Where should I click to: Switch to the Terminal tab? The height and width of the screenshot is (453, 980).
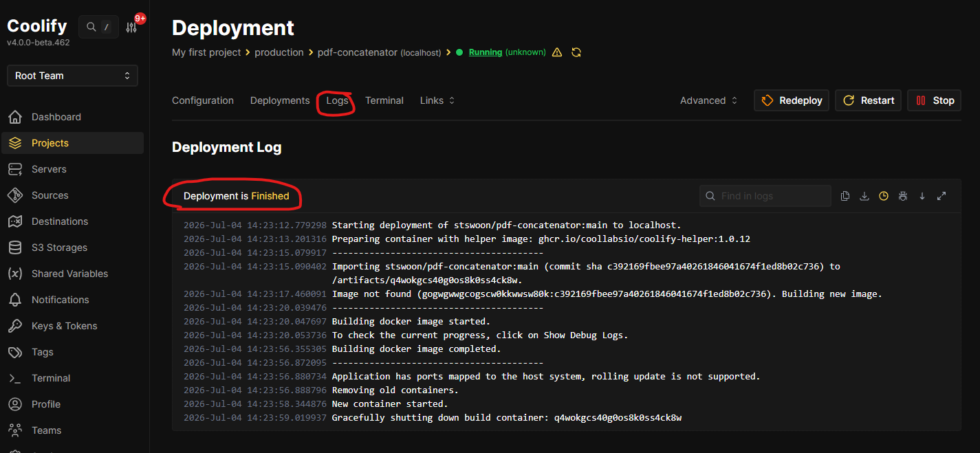(384, 100)
